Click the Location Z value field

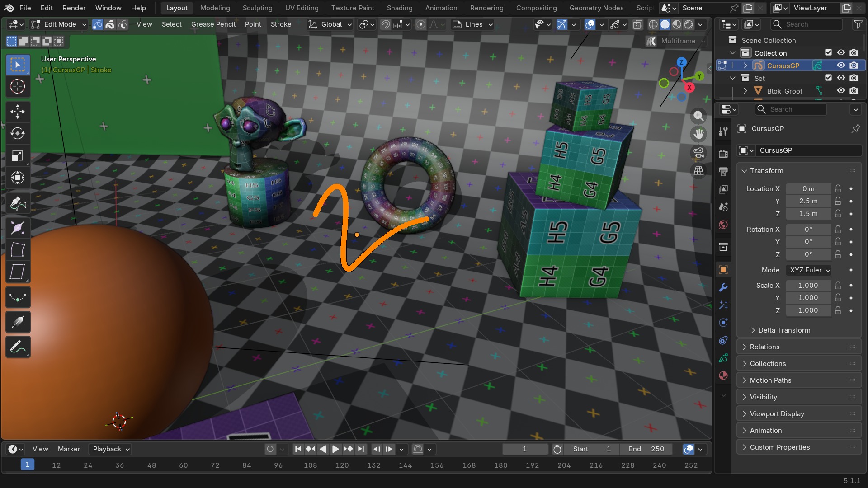(x=808, y=214)
